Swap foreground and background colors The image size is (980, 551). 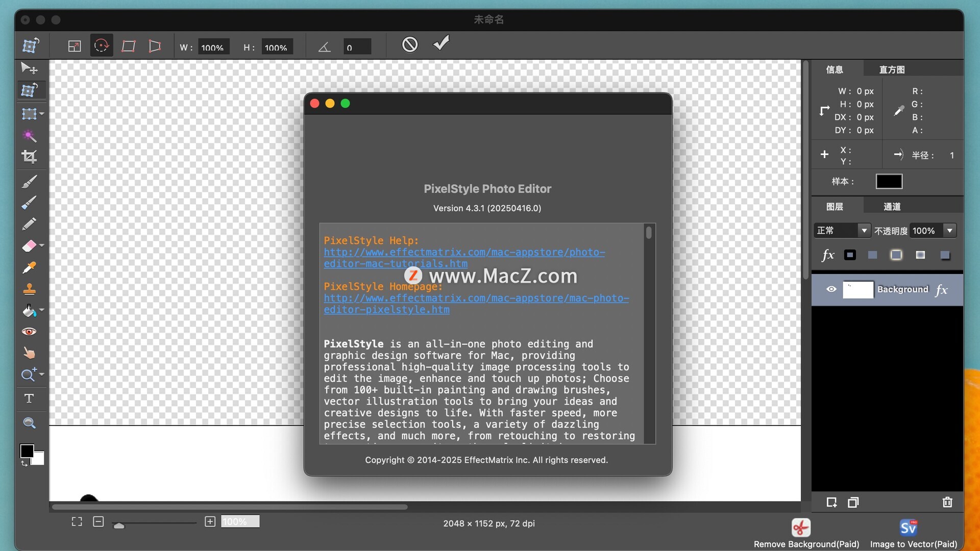click(24, 463)
